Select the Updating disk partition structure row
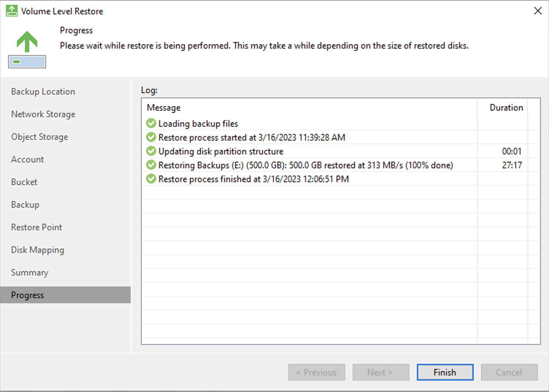Viewport: 549px width, 392px height. pyautogui.click(x=341, y=151)
